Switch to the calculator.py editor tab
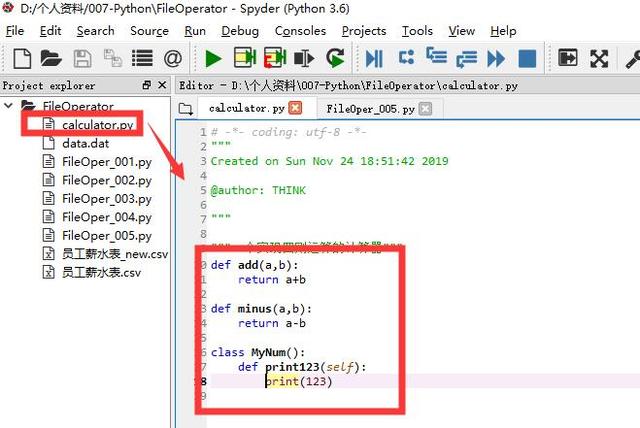Screen dimensions: 640x428 coord(247,109)
